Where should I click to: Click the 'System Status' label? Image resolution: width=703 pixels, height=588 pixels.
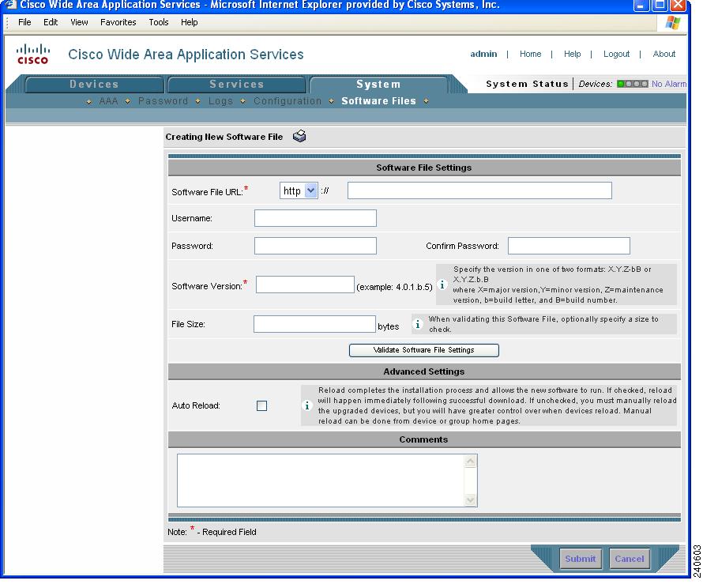pyautogui.click(x=528, y=84)
